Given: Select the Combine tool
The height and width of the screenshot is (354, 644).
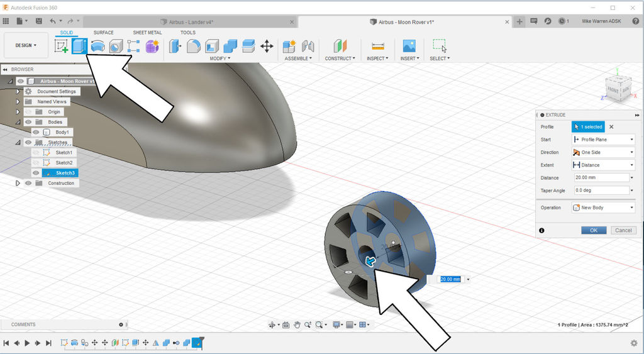Looking at the screenshot, I should tap(230, 46).
